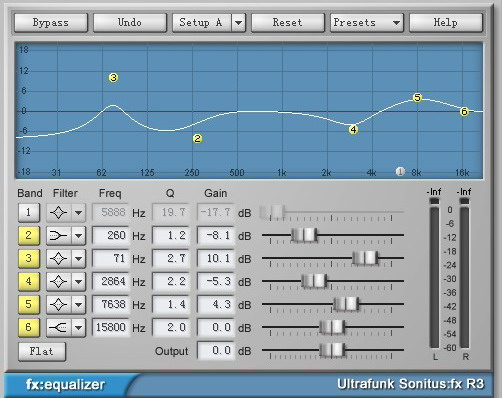
Task: Click band 2 gain slider handle
Action: 304,235
